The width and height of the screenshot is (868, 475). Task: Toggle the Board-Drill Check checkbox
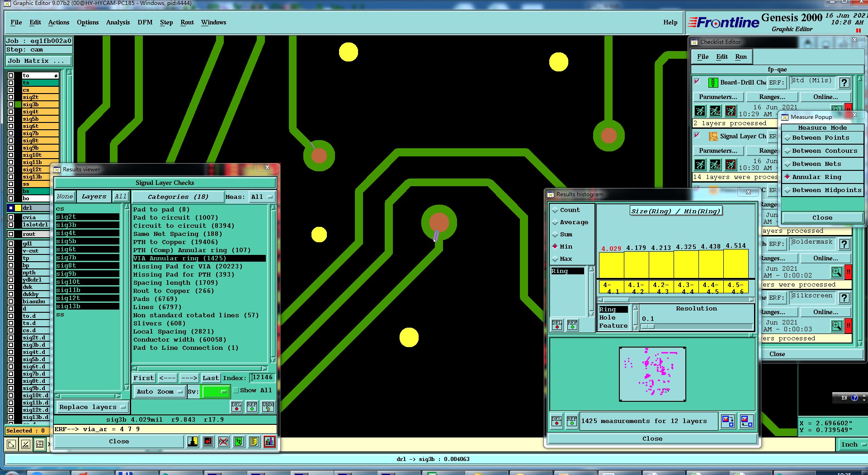tap(697, 81)
